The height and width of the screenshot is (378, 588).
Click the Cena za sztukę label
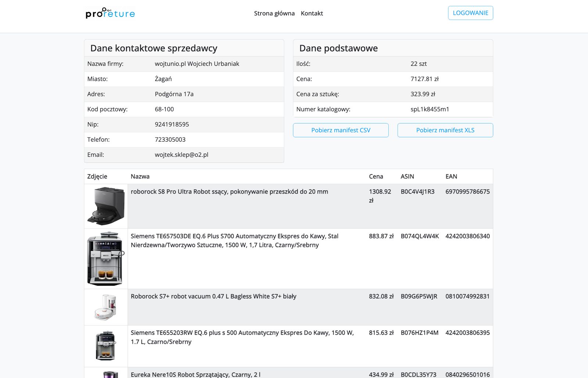click(318, 94)
